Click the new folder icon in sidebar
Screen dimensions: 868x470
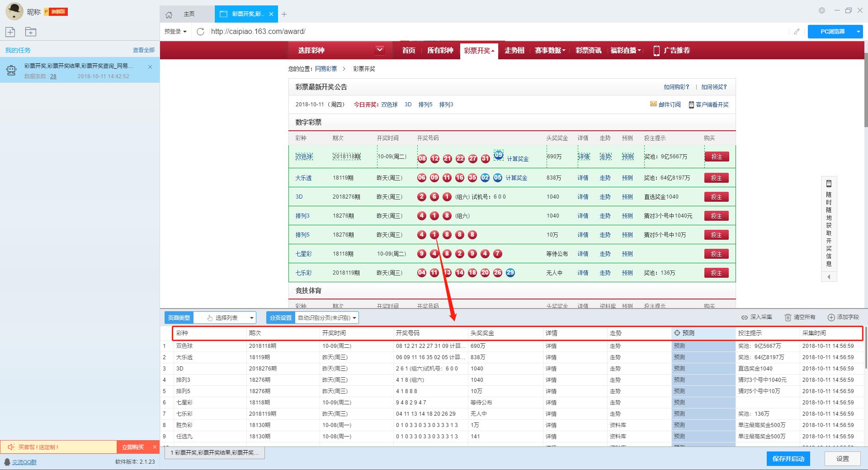pos(30,32)
